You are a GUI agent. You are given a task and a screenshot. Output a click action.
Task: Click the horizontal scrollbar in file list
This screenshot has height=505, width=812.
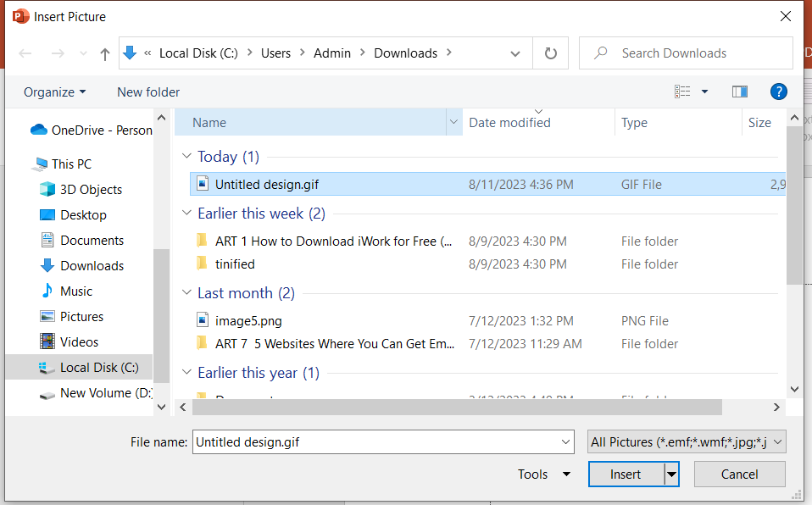458,408
